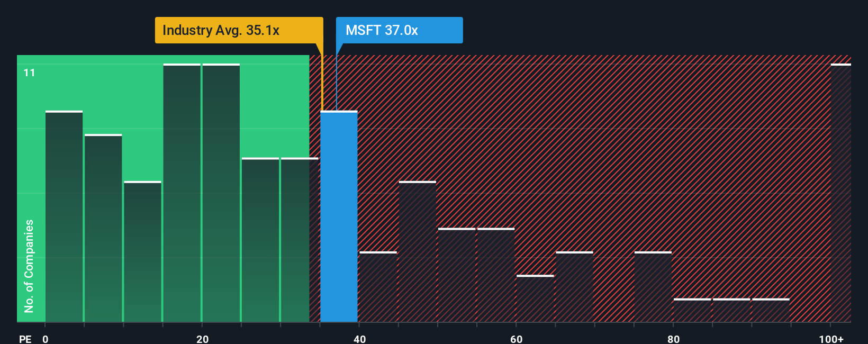Click the y-axis value 11
The height and width of the screenshot is (344, 868).
coord(30,73)
